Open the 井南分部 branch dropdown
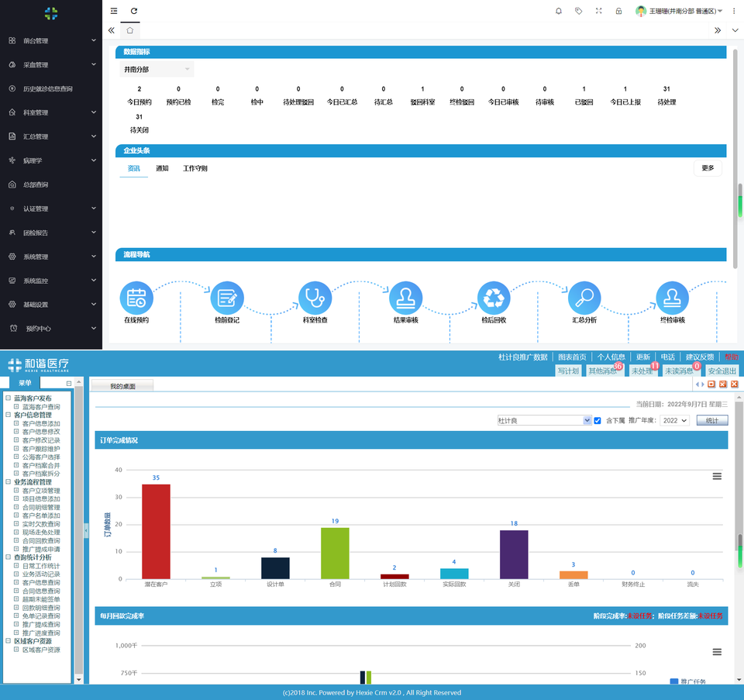This screenshot has width=744, height=700. (x=157, y=70)
